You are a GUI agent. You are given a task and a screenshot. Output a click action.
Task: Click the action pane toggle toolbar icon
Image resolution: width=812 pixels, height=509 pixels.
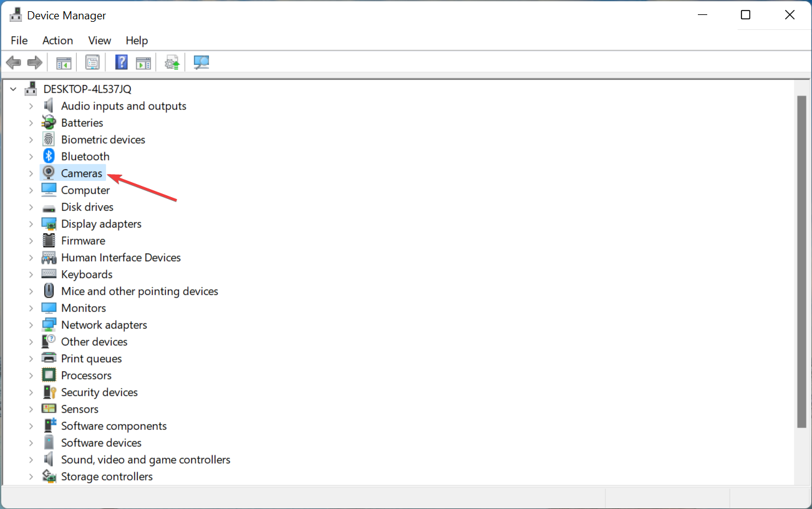(x=143, y=62)
